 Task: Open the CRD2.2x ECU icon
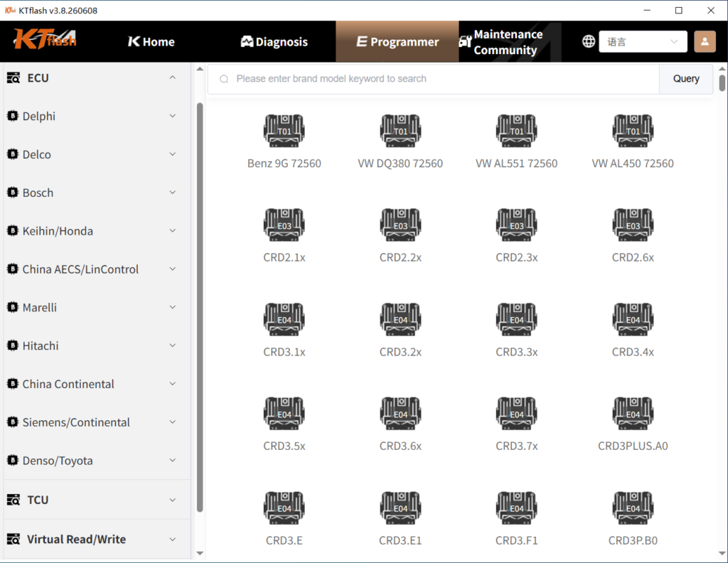(x=400, y=225)
